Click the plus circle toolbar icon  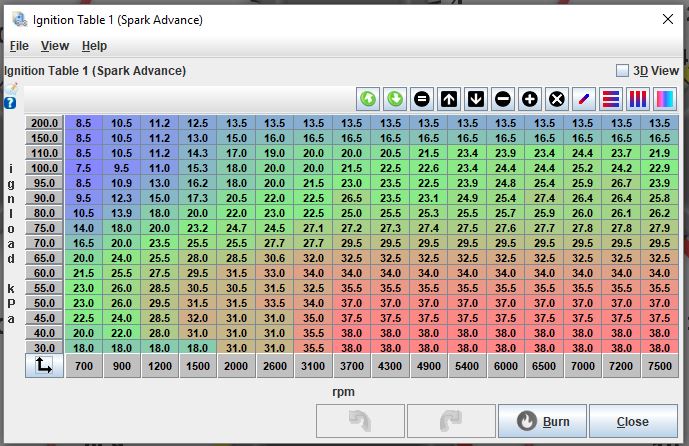530,99
